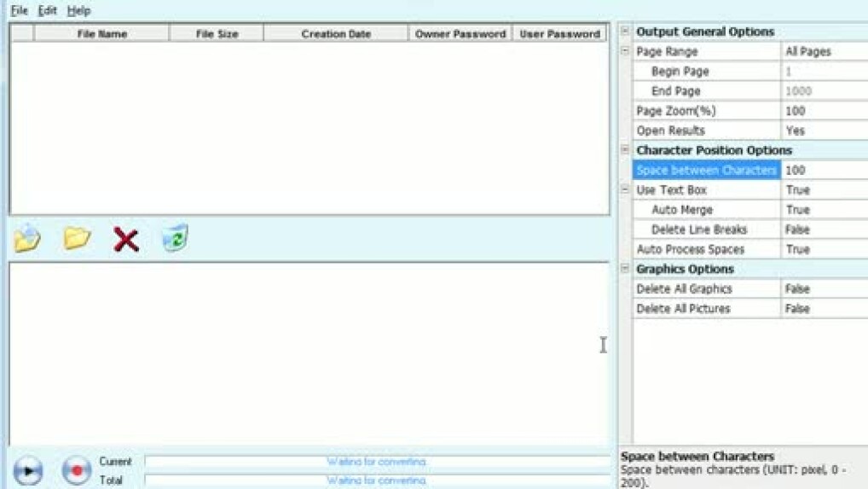Viewport: 868px width, 489px height.
Task: Collapse the Use Text Box sub-options
Action: coord(625,189)
